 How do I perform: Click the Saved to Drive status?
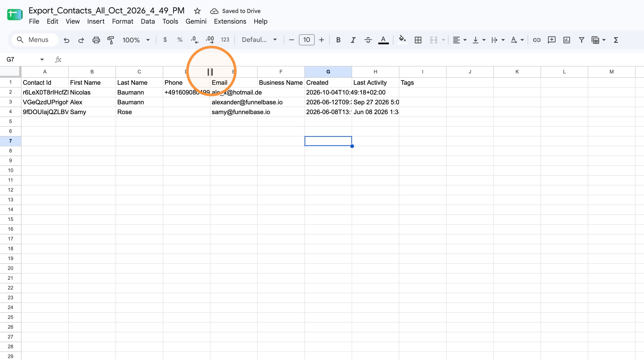coord(236,11)
